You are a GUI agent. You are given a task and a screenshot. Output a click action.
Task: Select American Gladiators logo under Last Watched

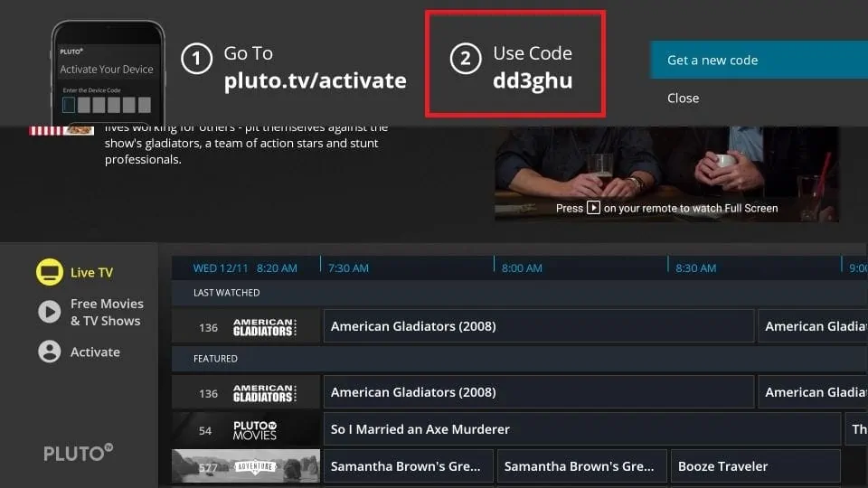[x=265, y=327]
